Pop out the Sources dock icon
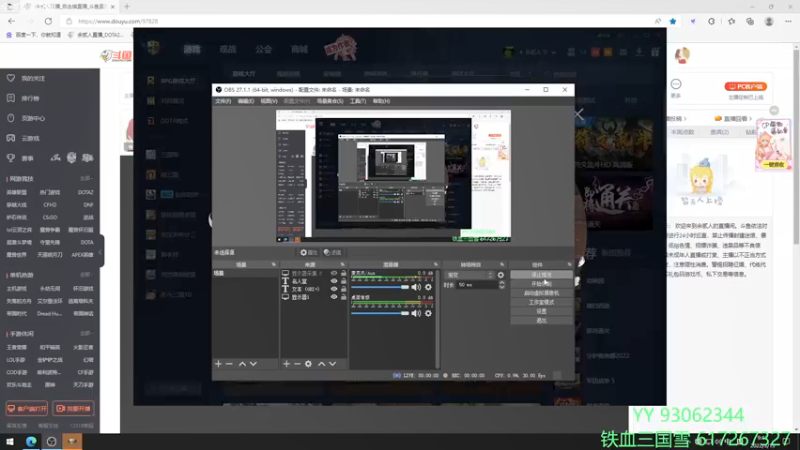The width and height of the screenshot is (800, 450). (x=342, y=265)
